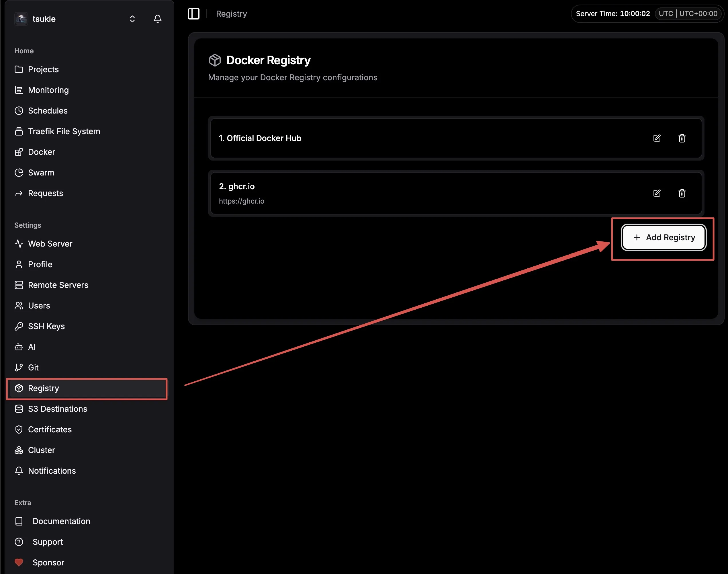Go to Monitoring in sidebar
This screenshot has height=574, width=728.
[x=48, y=90]
